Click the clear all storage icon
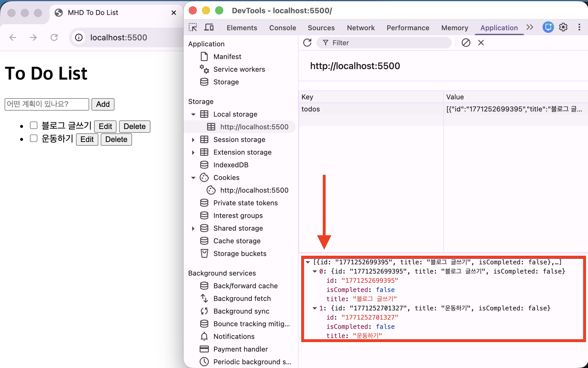This screenshot has width=588, height=368. [x=466, y=43]
